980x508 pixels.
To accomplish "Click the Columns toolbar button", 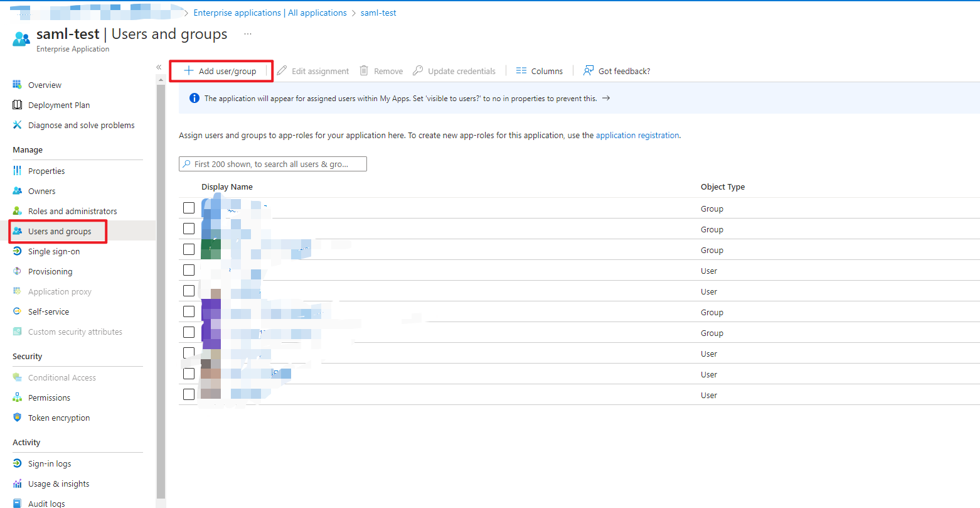I will click(539, 71).
